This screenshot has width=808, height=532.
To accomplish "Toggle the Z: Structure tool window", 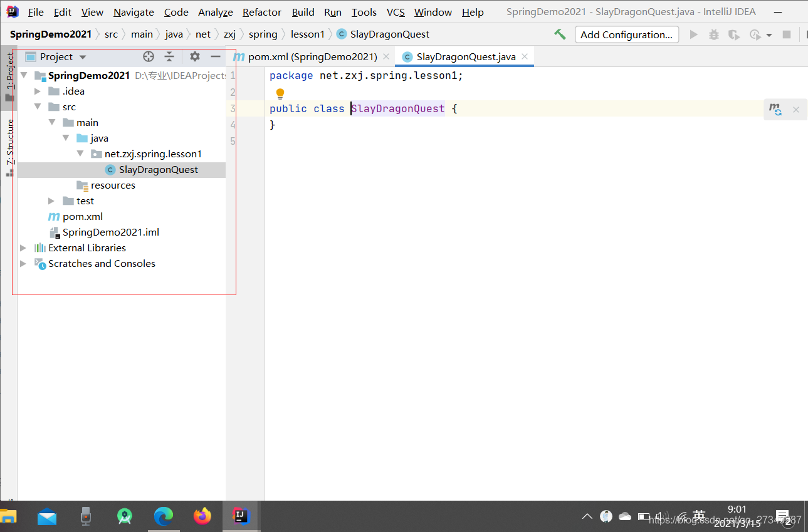I will (9, 147).
